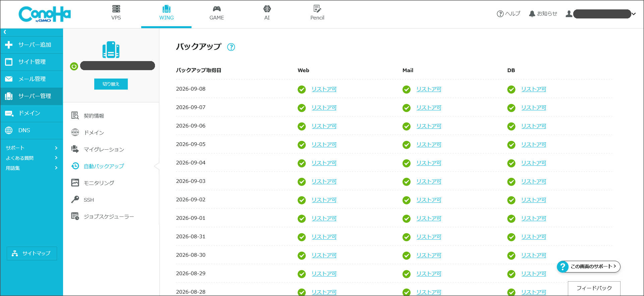Click Mail リストア可 link for 2026-09-05
Screen dimensions: 644x296
[x=429, y=145]
